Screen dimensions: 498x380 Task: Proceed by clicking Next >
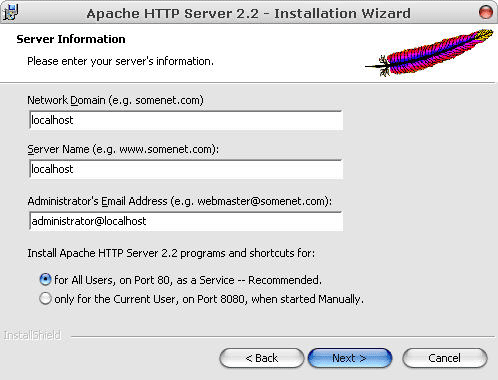pyautogui.click(x=350, y=358)
